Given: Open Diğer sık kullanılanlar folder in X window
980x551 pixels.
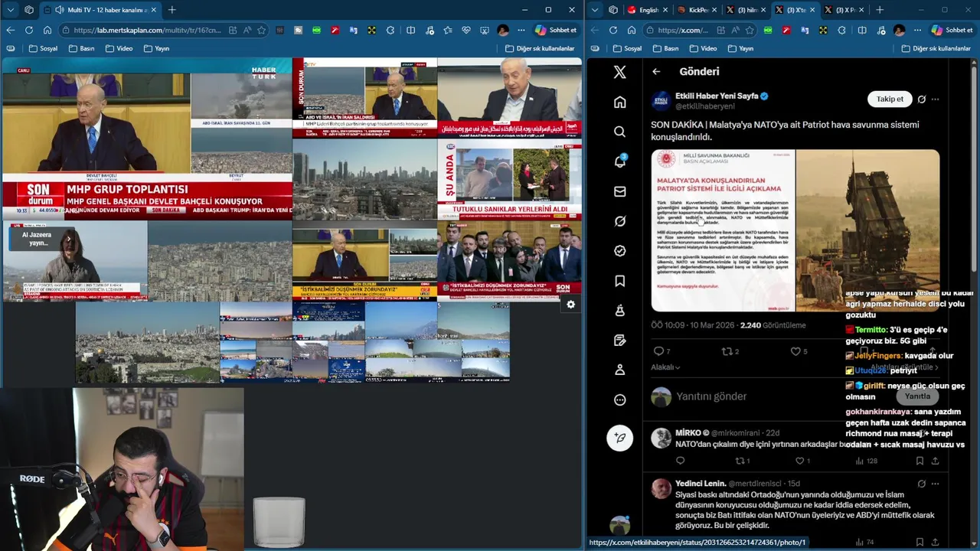Looking at the screenshot, I should click(x=936, y=48).
